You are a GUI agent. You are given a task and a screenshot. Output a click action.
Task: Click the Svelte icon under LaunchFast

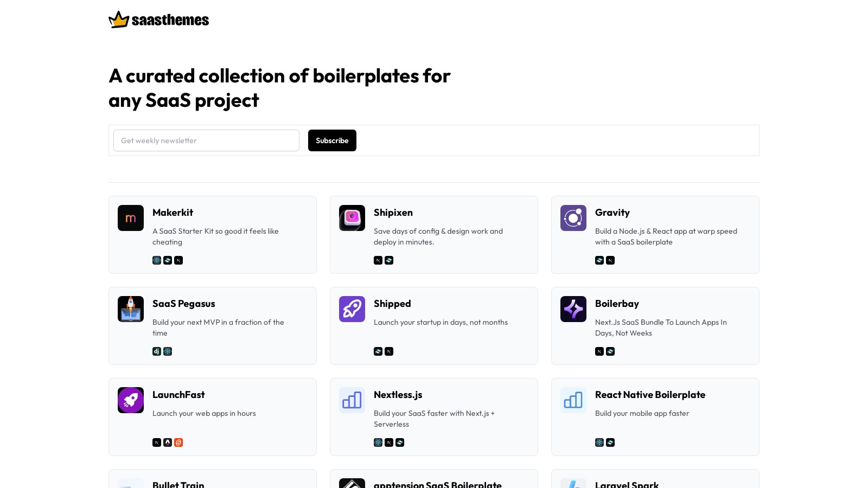[x=178, y=442]
